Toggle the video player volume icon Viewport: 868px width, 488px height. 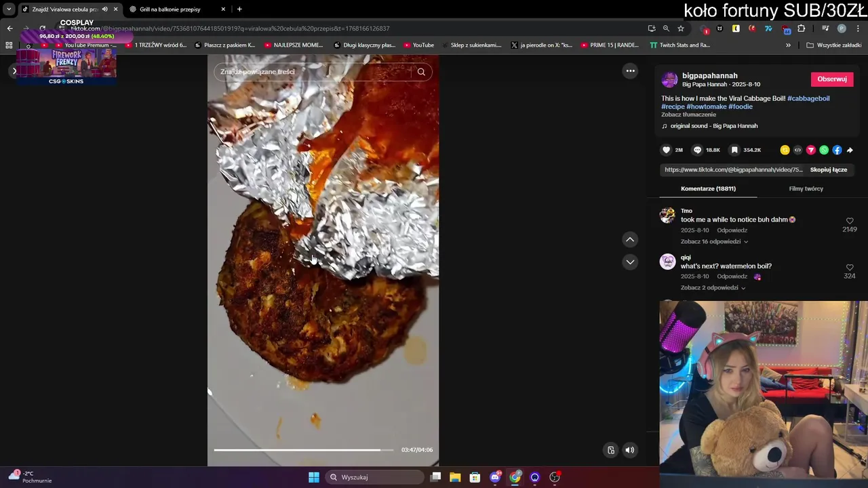pos(630,450)
